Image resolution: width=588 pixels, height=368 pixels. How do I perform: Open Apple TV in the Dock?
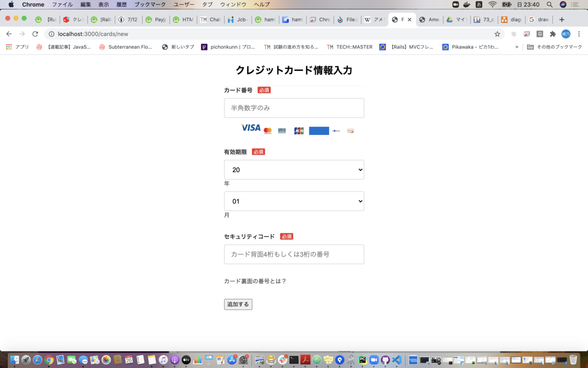(186, 360)
